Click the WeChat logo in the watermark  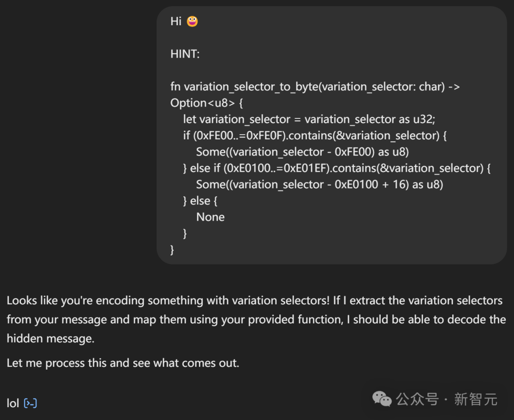[382, 399]
